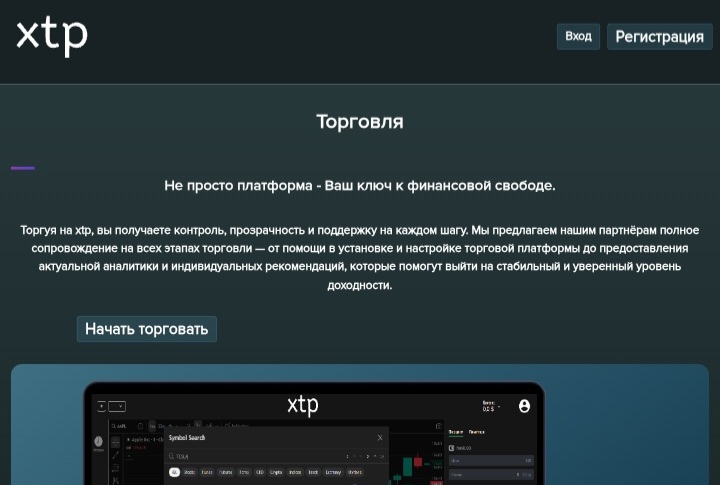Open the Вход login button

(x=578, y=36)
